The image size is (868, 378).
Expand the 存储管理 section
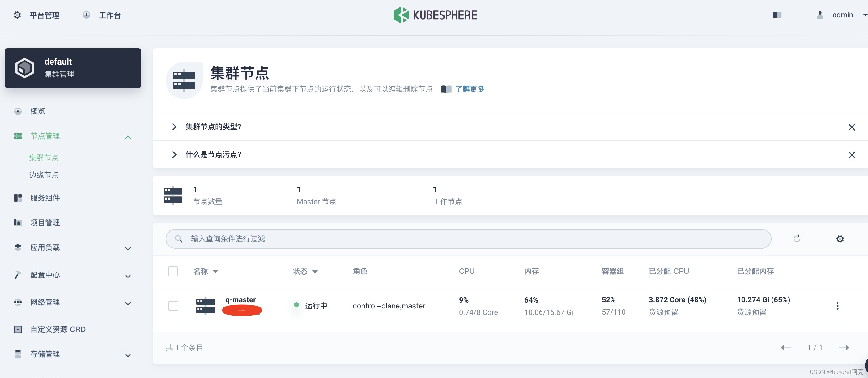pos(128,355)
